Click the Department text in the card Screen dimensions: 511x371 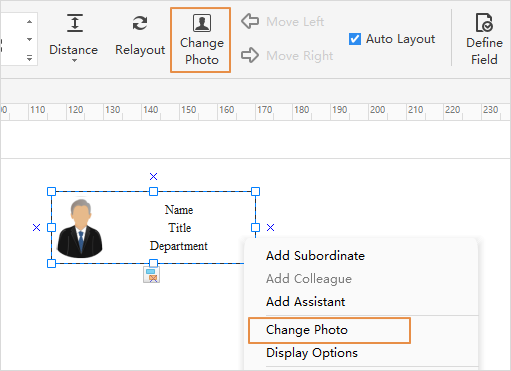pos(179,246)
